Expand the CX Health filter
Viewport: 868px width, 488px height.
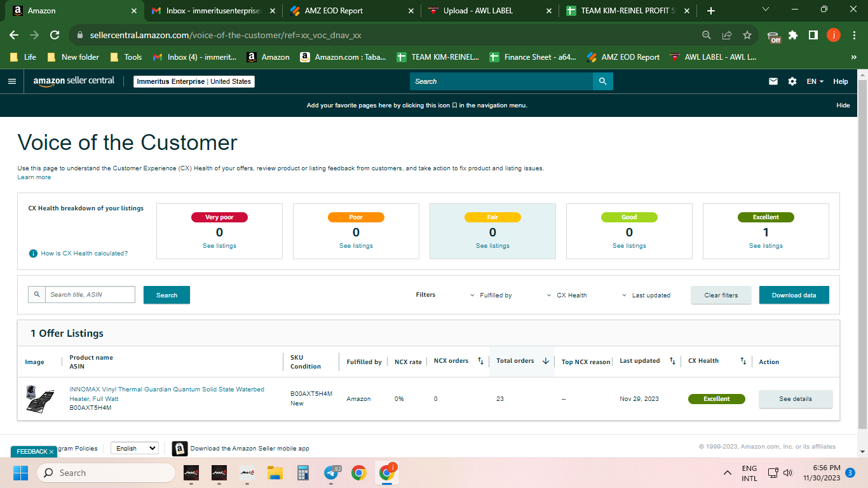[567, 295]
